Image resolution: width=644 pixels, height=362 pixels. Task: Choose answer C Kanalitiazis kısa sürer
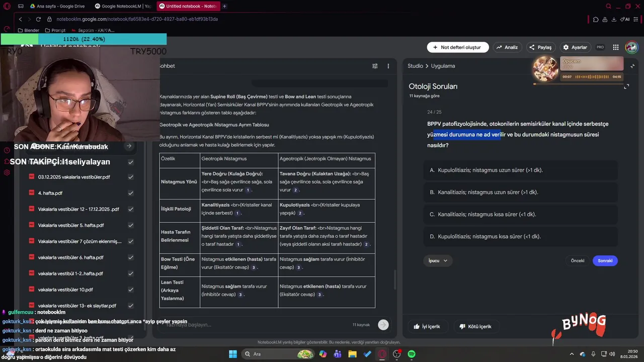(521, 214)
